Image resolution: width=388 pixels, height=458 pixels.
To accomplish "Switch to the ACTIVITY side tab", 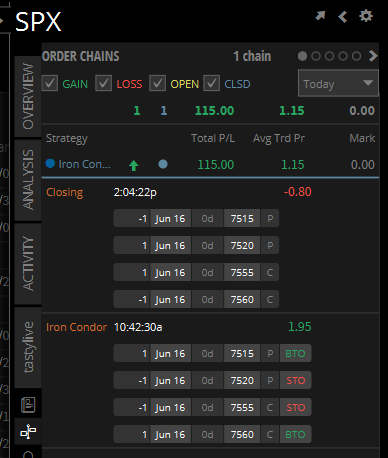I will (x=28, y=263).
